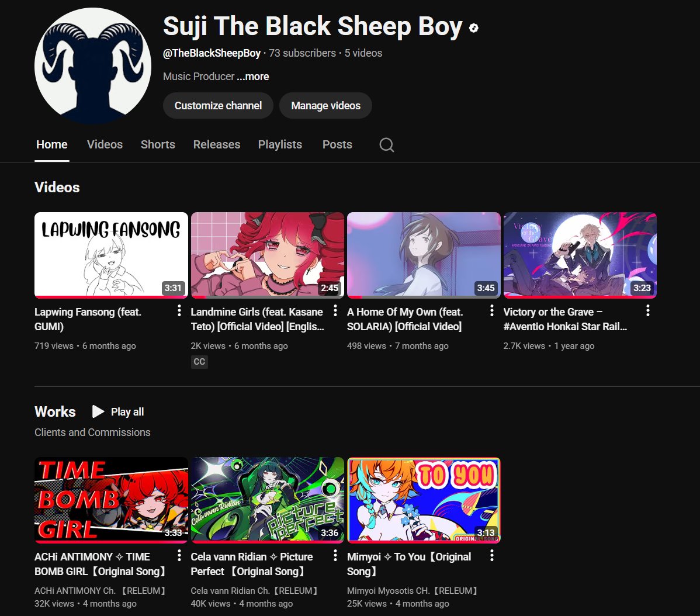Image resolution: width=700 pixels, height=616 pixels.
Task: Open title Mimyoi ✧ To You Original Song
Action: click(x=409, y=564)
